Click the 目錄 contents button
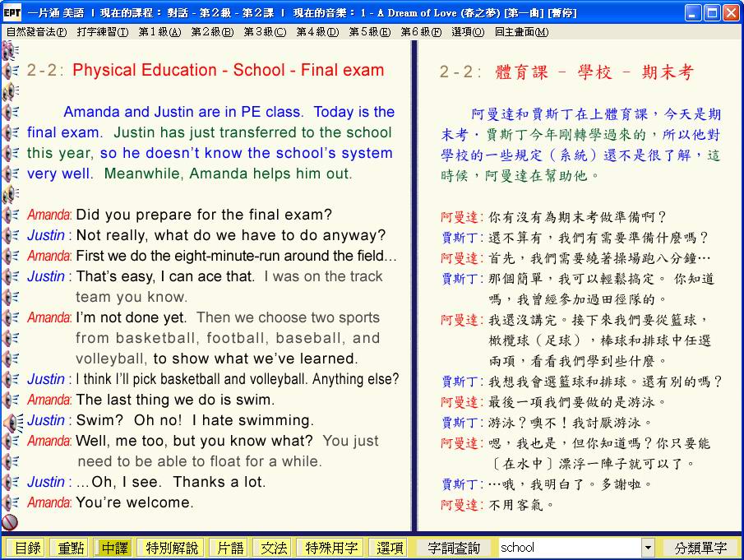The width and height of the screenshot is (744, 560). (x=27, y=548)
